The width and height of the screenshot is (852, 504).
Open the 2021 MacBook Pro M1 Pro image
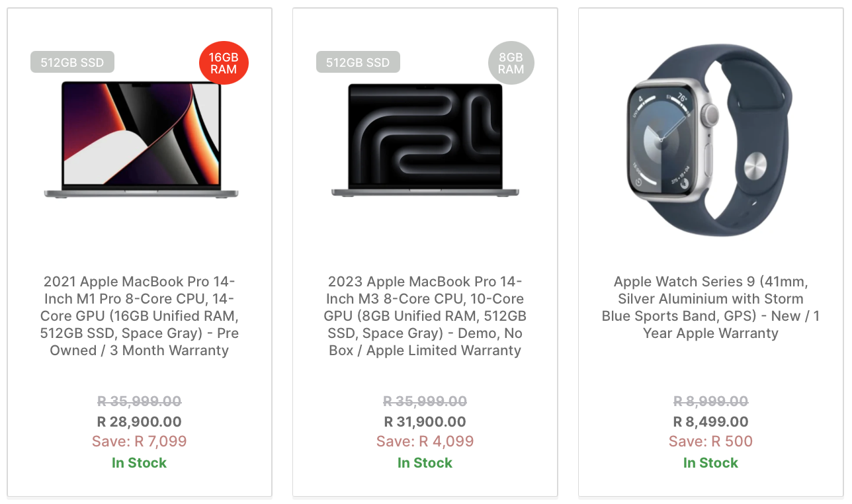141,140
